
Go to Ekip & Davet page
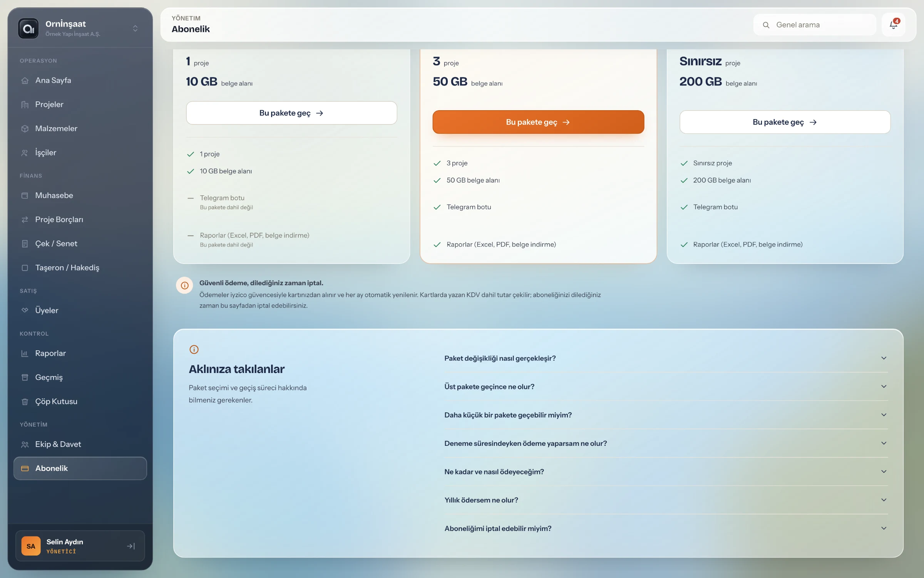click(80, 444)
